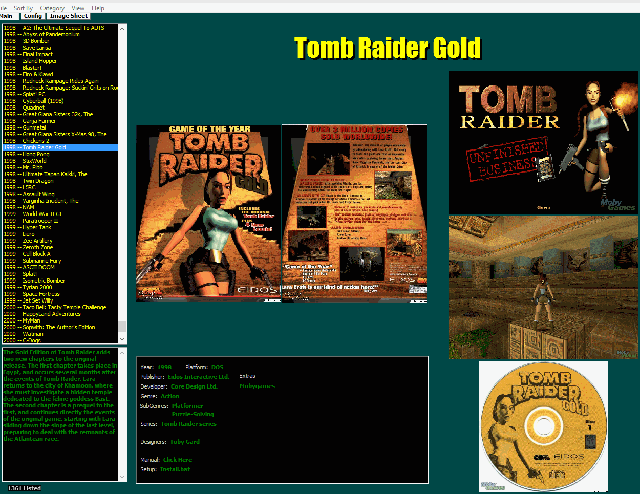Image resolution: width=640 pixels, height=494 pixels.
Task: Select Island Hopper in game list
Action: tap(60, 61)
